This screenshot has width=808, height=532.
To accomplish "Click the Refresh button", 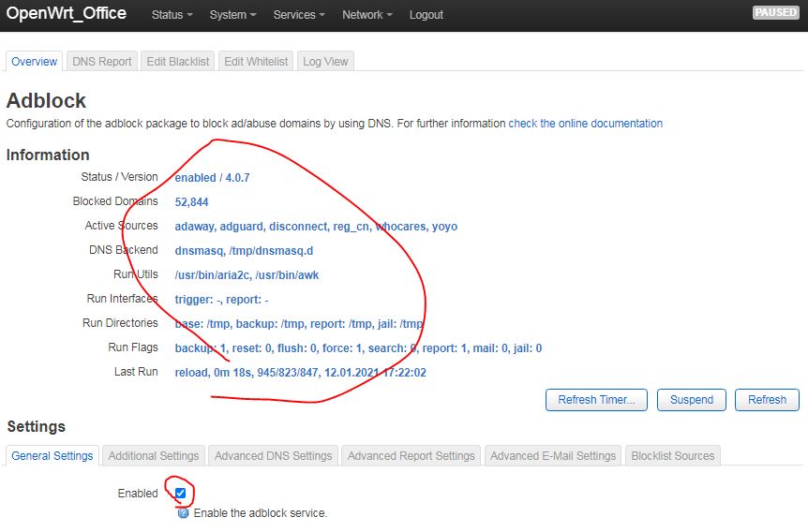I will click(767, 400).
